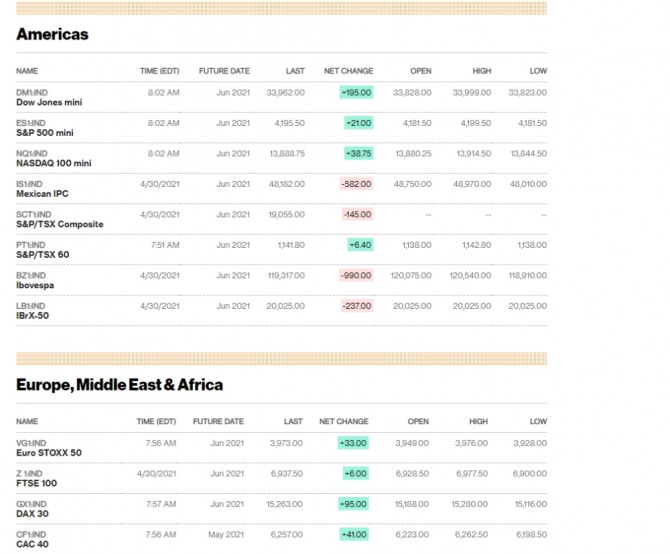The height and width of the screenshot is (554, 670).
Task: Click the CAC 40 +41.00 net change
Action: point(354,534)
